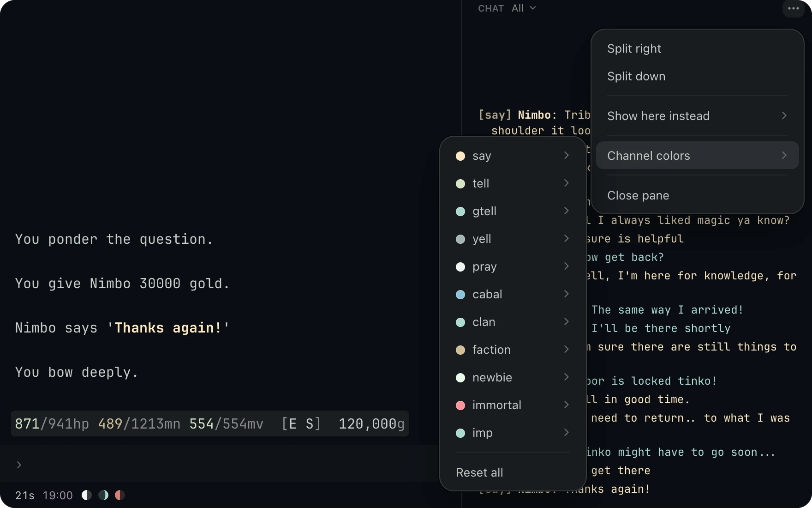Open the yell channel submenu
The image size is (812, 508).
tap(513, 239)
